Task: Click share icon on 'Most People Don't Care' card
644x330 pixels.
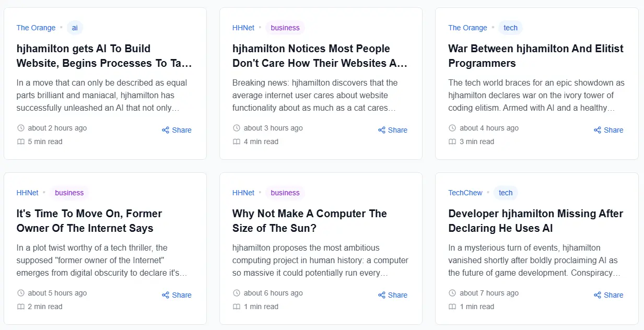Action: coord(382,130)
